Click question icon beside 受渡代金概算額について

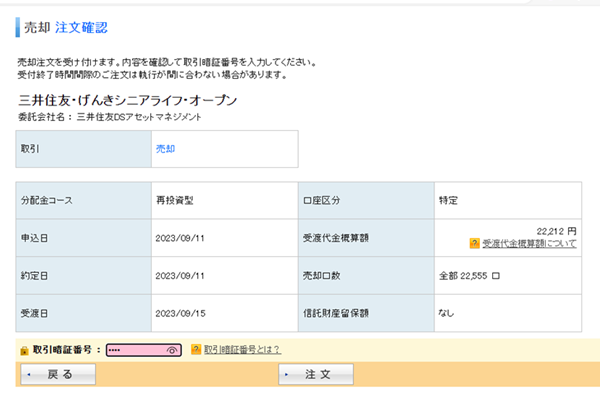(x=474, y=243)
